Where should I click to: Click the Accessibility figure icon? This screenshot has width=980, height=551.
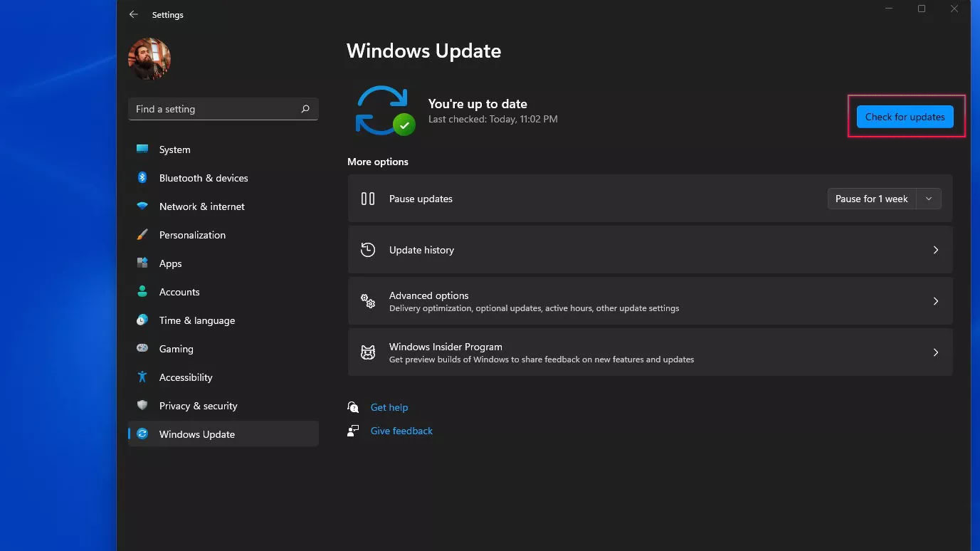[x=142, y=377]
